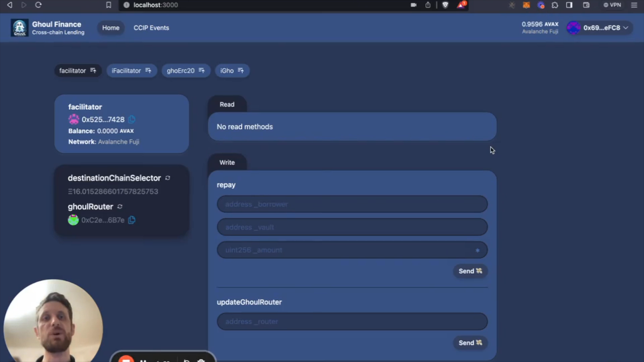Viewport: 644px width, 362px height.
Task: Refresh the ghoulRouter value
Action: point(120,206)
